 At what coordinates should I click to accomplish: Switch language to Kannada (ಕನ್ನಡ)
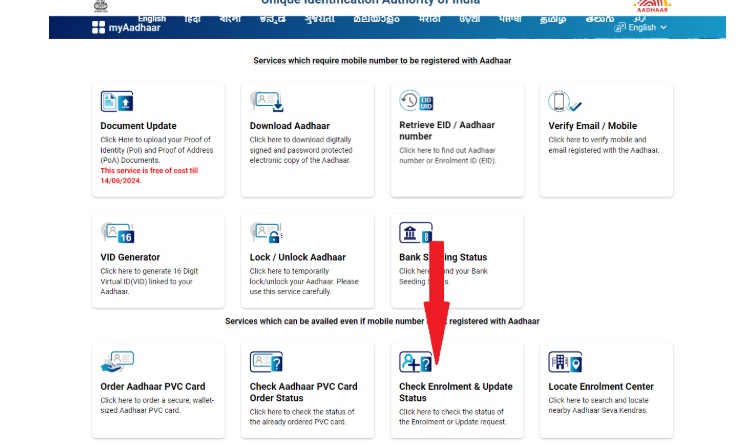coord(273,19)
